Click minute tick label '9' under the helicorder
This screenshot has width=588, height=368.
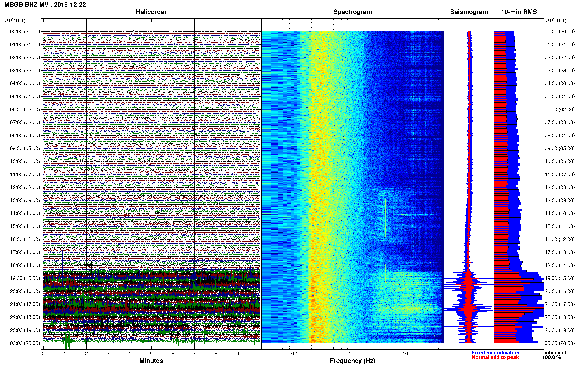click(x=238, y=354)
